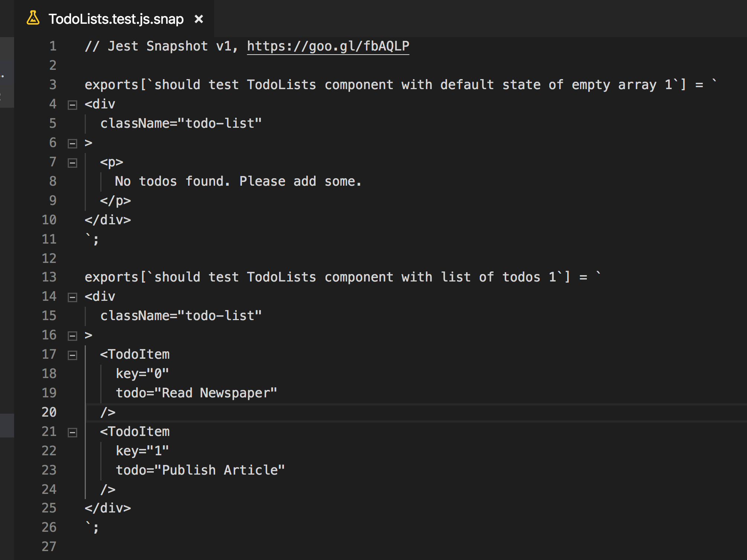Click the todo="Publish Article" attribute
The image size is (747, 560).
point(200,470)
